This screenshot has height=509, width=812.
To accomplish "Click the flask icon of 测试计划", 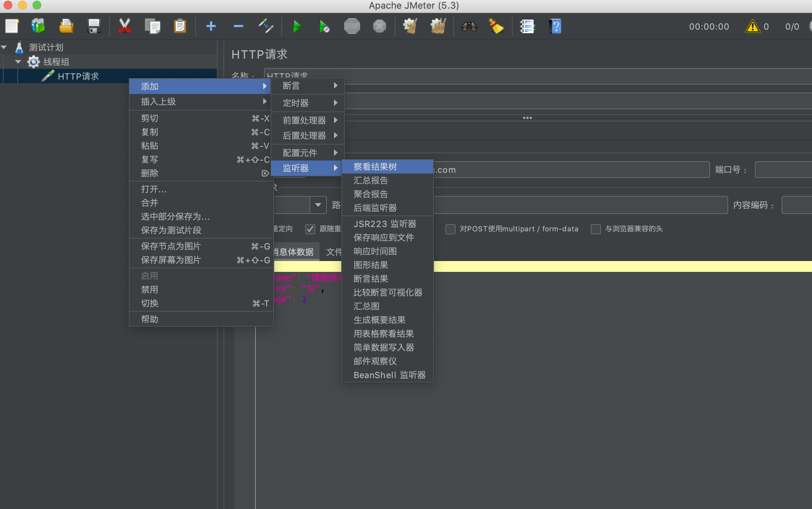I will (x=19, y=47).
